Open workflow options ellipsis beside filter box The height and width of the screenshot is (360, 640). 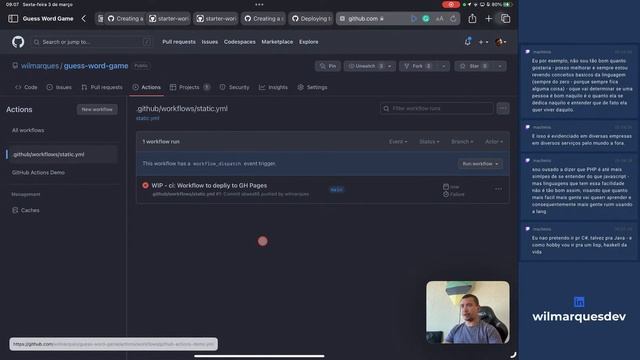point(502,109)
